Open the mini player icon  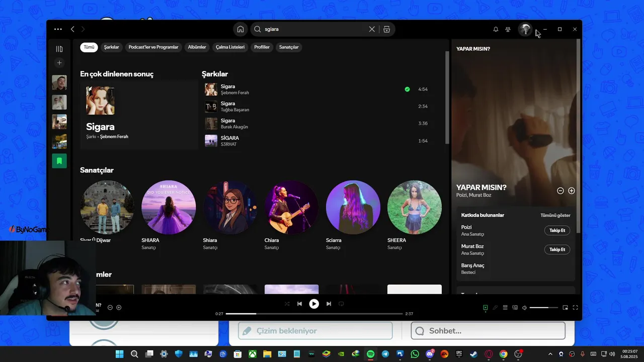[x=565, y=307]
